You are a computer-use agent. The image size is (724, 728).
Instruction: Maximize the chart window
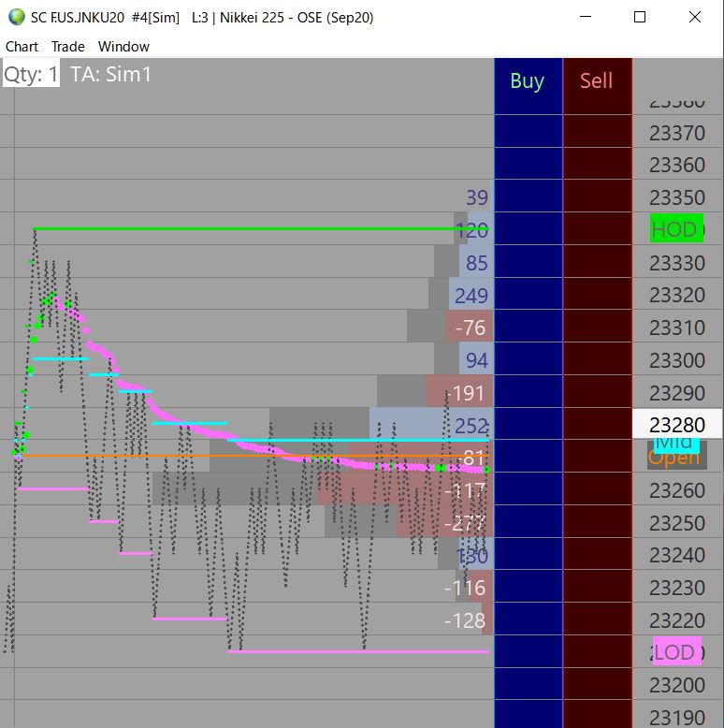[x=640, y=17]
